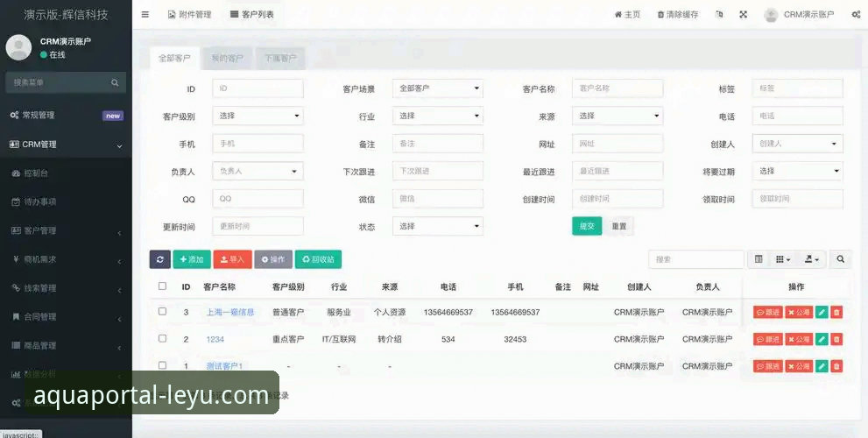This screenshot has height=438, width=868.
Task: Open the 创建人 dropdown
Action: [798, 144]
